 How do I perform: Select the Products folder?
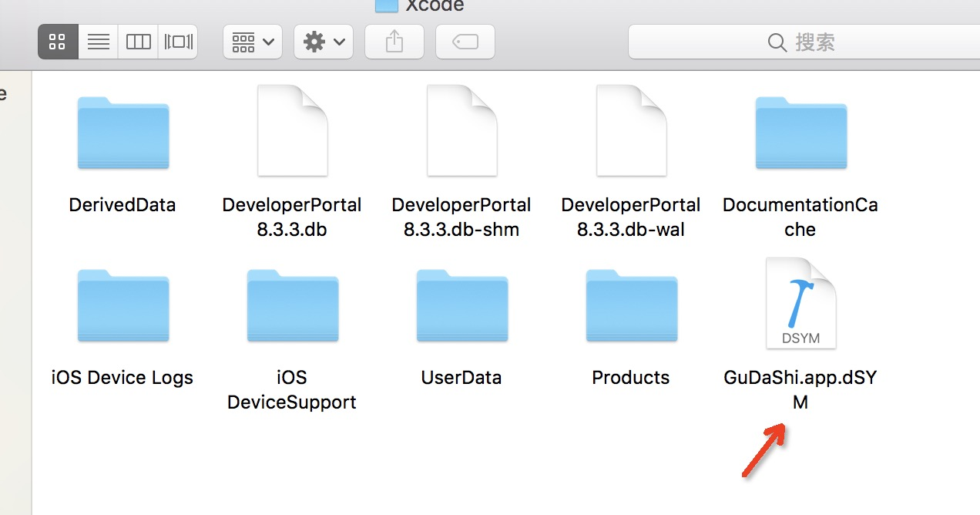pyautogui.click(x=631, y=306)
